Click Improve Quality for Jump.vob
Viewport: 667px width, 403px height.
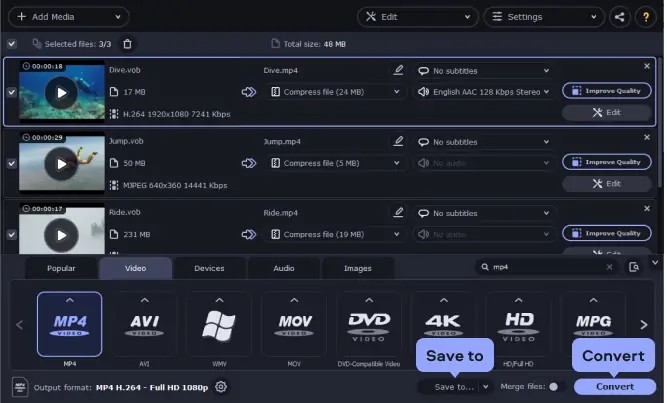607,162
